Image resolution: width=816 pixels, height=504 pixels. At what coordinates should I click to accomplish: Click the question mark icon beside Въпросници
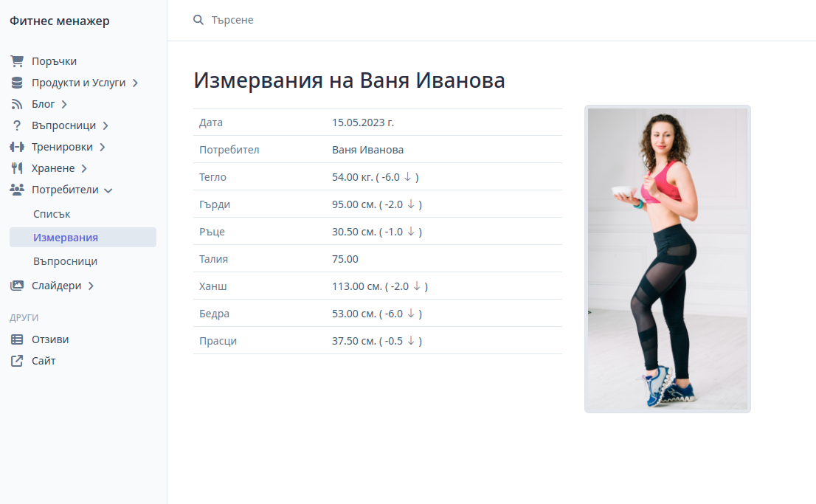[x=17, y=125]
